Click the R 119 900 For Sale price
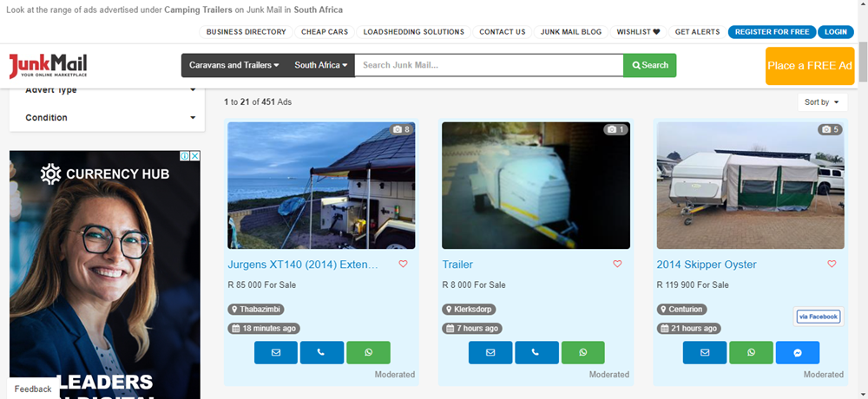Screen dimensions: 868x399 pos(693,285)
